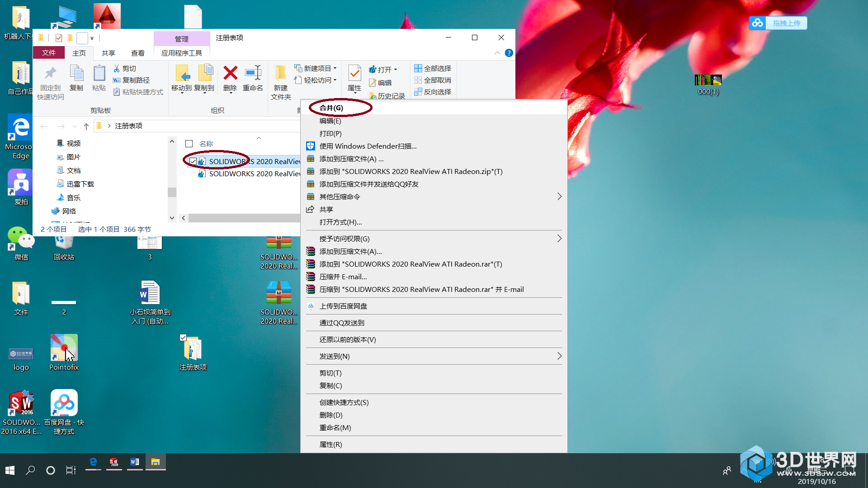This screenshot has height=488, width=868.
Task: Open the quick access toolbar customize arrow
Action: click(92, 38)
